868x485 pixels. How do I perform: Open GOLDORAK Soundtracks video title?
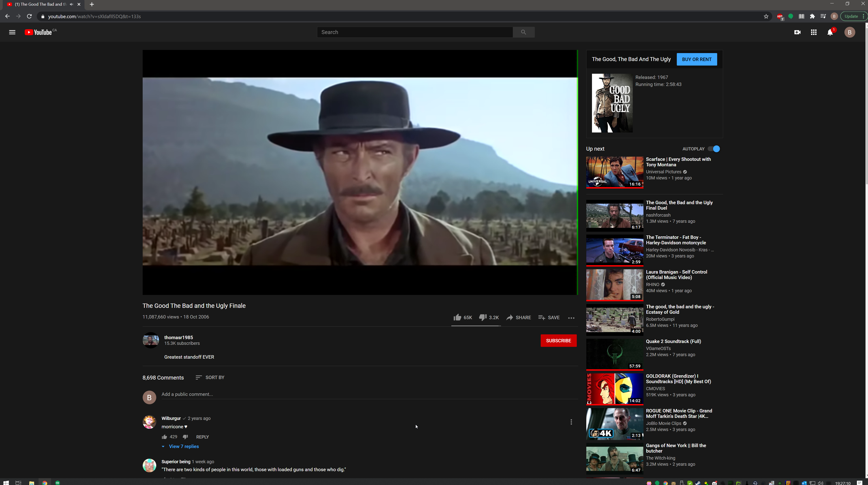point(678,379)
